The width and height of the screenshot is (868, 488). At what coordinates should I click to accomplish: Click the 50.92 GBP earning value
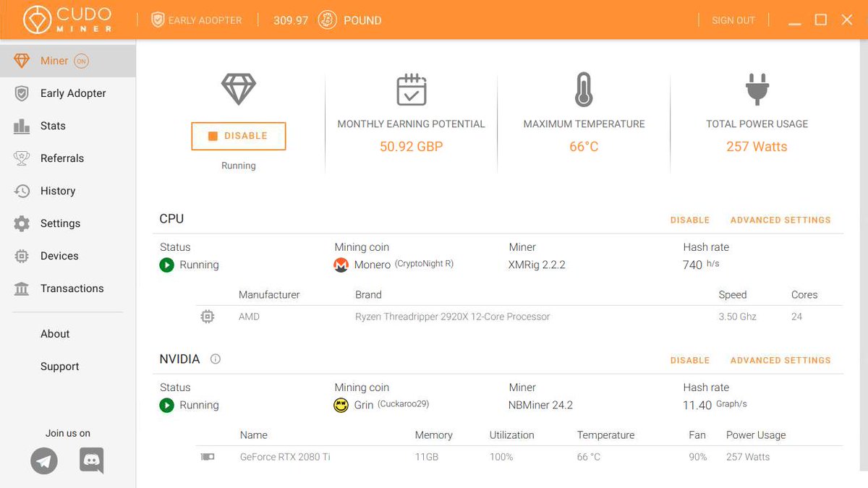(x=412, y=147)
